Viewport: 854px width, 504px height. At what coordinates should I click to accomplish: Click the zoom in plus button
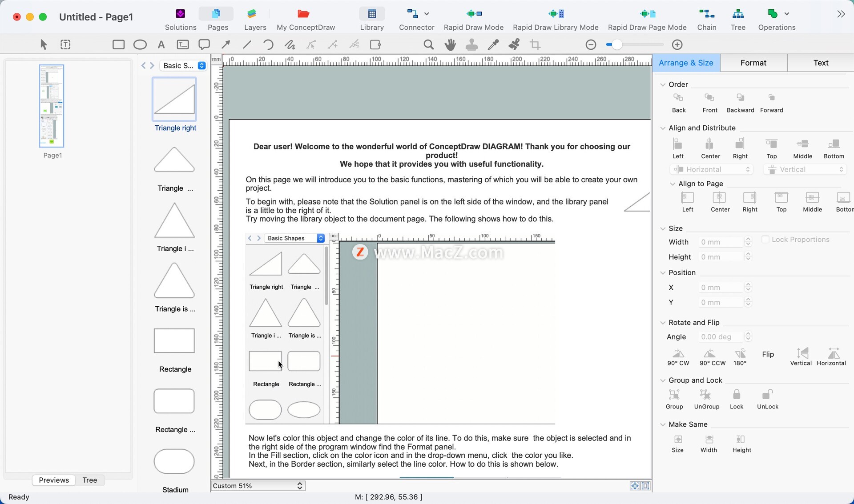(x=677, y=44)
